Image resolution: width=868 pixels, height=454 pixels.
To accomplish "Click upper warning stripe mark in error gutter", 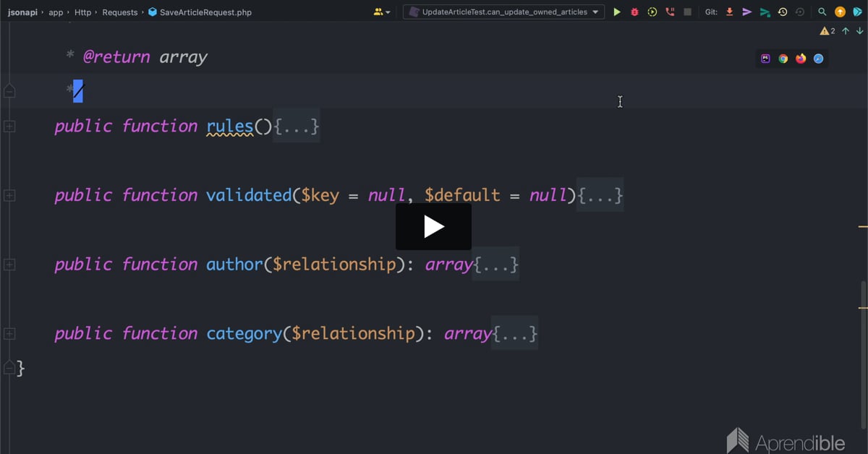I will [x=862, y=227].
